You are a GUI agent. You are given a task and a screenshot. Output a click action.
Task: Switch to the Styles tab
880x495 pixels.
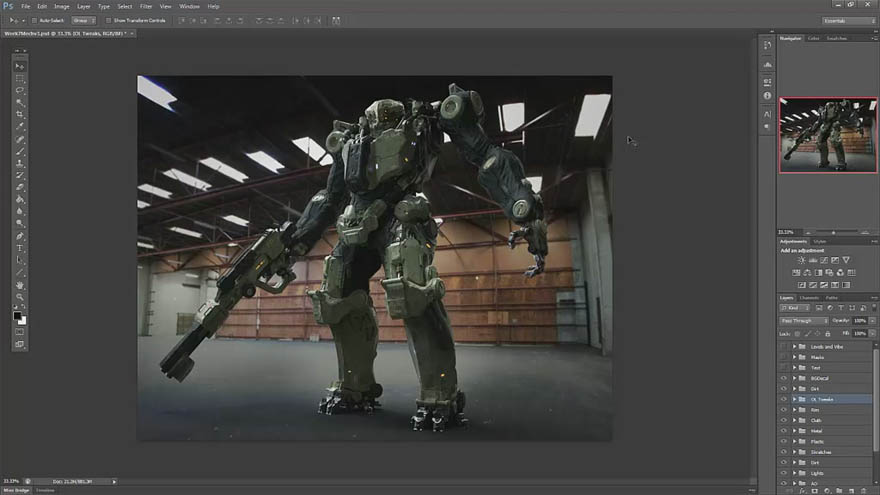click(820, 242)
